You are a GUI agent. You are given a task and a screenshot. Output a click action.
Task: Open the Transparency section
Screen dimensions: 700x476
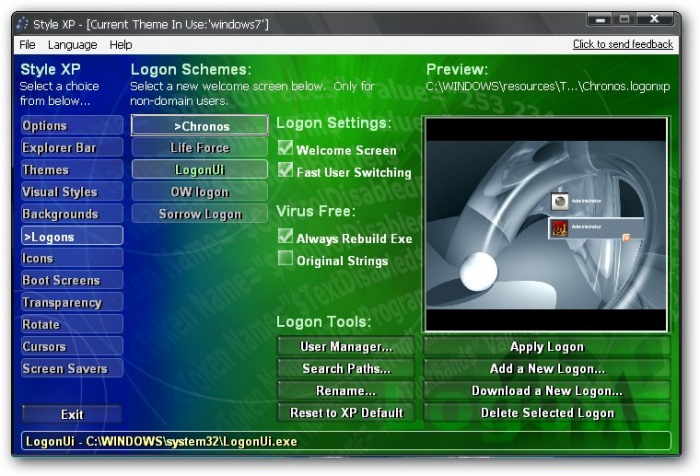pyautogui.click(x=72, y=302)
